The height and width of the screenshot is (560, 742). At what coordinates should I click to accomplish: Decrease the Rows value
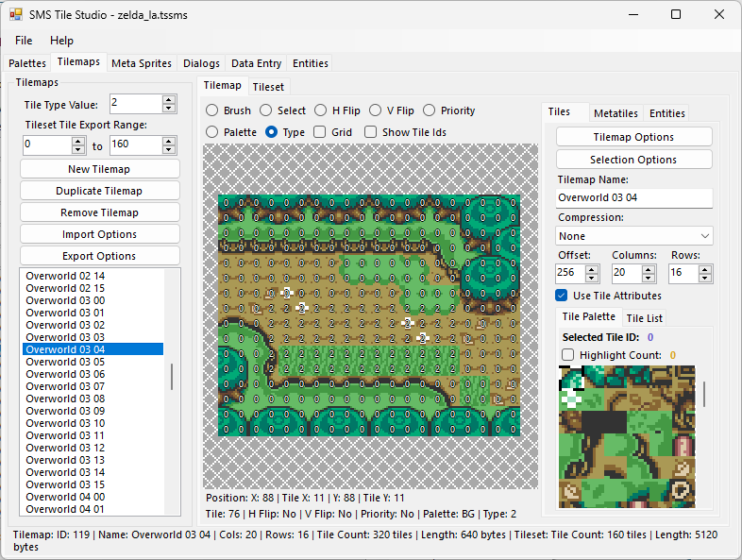coord(705,278)
